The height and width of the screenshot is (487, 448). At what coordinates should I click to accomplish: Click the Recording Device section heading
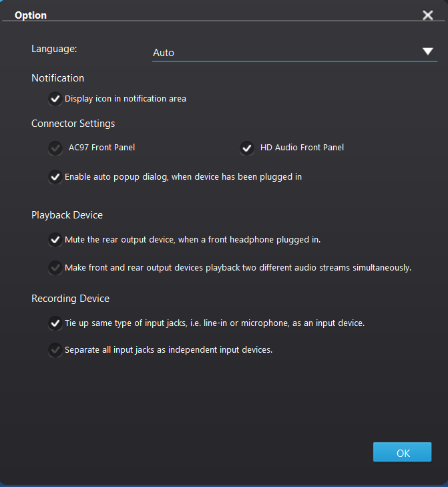click(70, 299)
